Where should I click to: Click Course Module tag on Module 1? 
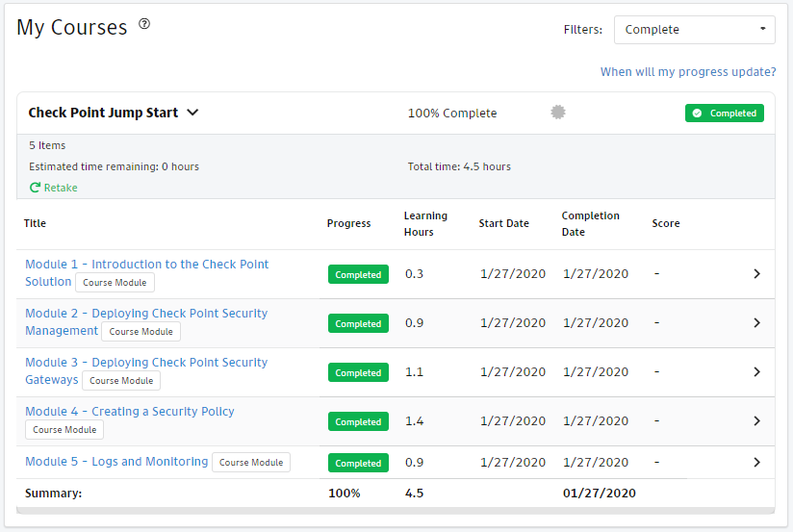click(115, 283)
